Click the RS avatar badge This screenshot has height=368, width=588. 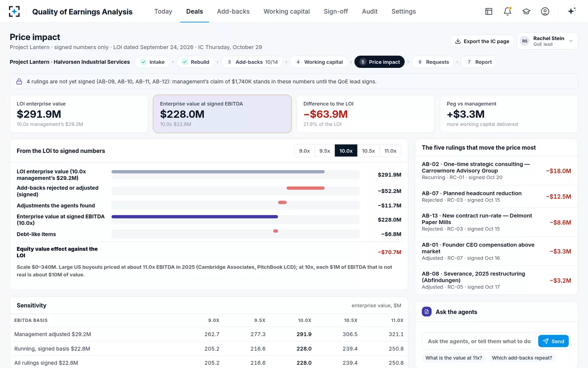point(525,41)
